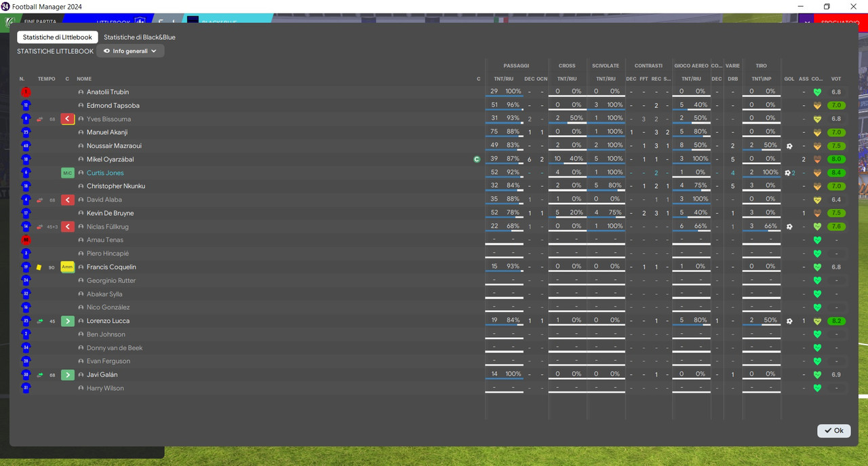The height and width of the screenshot is (466, 868).
Task: Click Manuel Akanji's passes bar 75 88%
Action: point(504,133)
